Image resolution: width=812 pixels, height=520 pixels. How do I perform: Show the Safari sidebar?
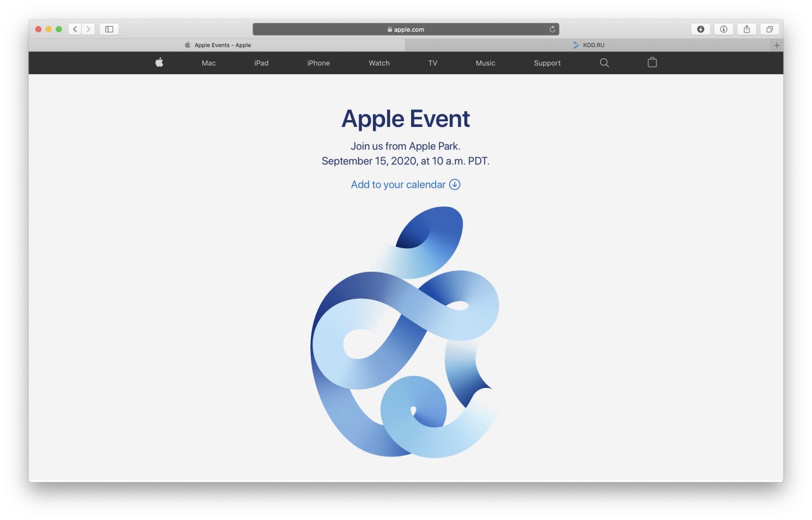click(x=109, y=29)
